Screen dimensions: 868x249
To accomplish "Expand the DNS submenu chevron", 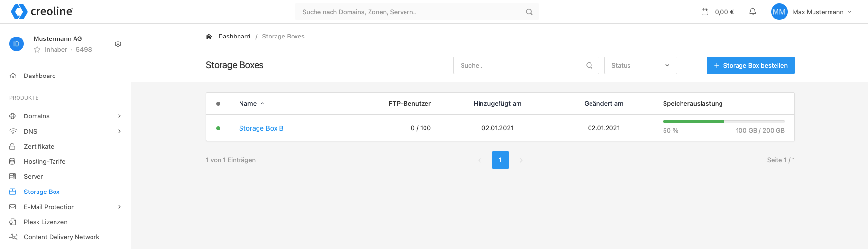I will coord(119,131).
